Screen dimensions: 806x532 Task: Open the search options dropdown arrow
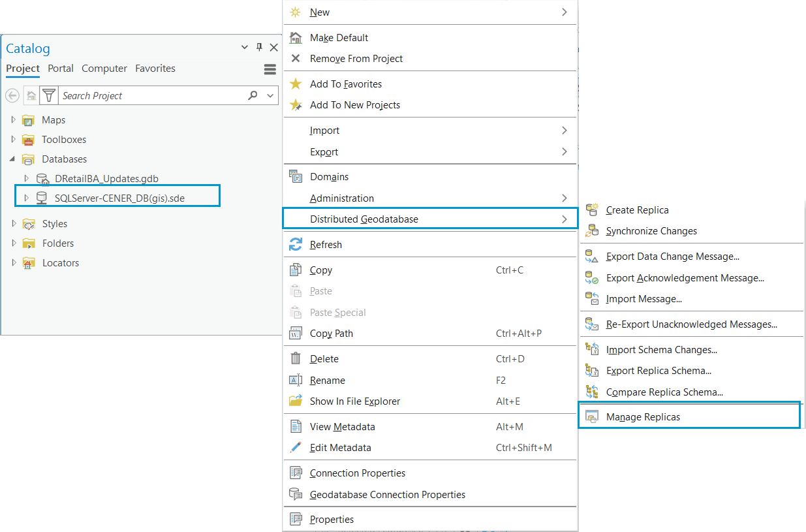(271, 95)
